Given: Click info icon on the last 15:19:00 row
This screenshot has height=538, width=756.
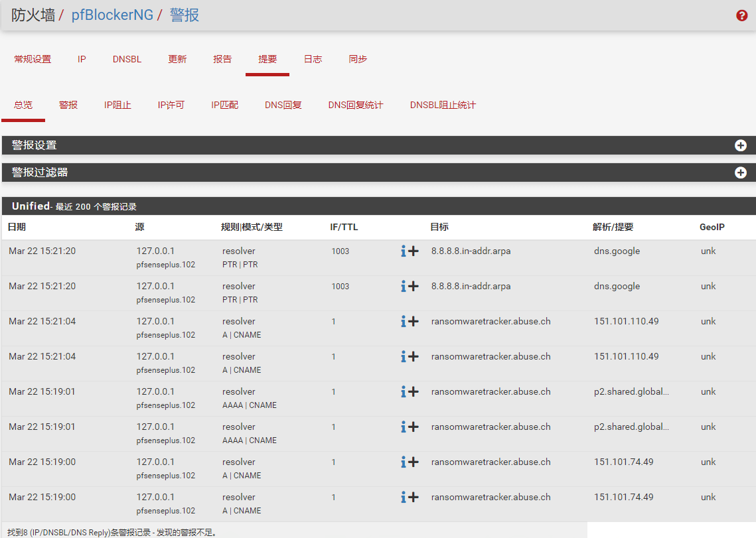Looking at the screenshot, I should [403, 498].
